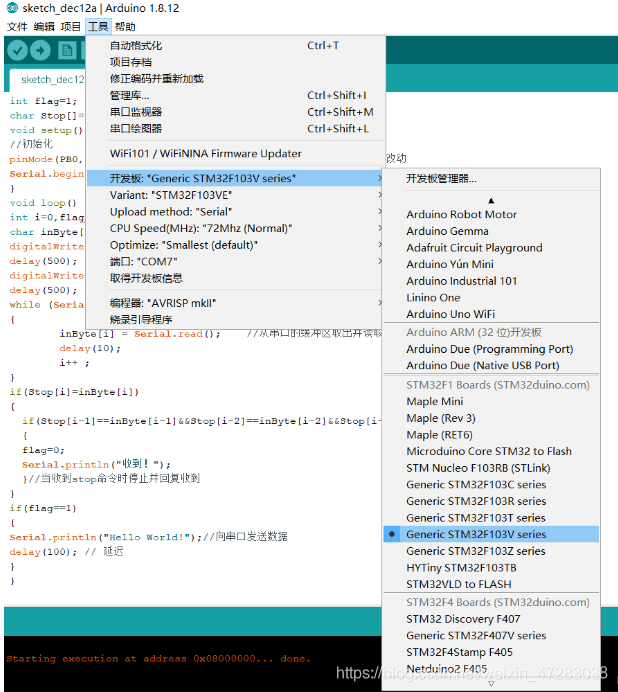Select Generic STM32F103R series
Viewport: 618px width, 692px height.
pos(491,501)
